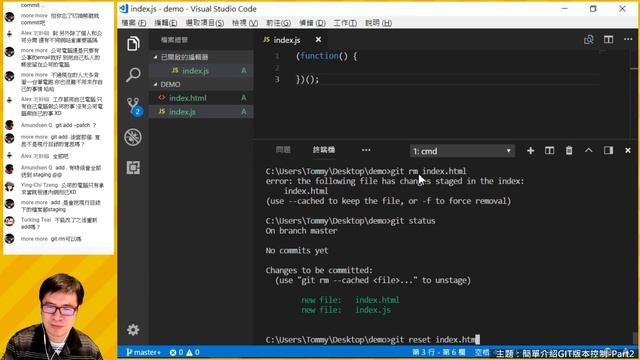Screen dimensions: 640x360
Task: Click 'new file: index.js' line in terminal
Action: click(x=346, y=310)
